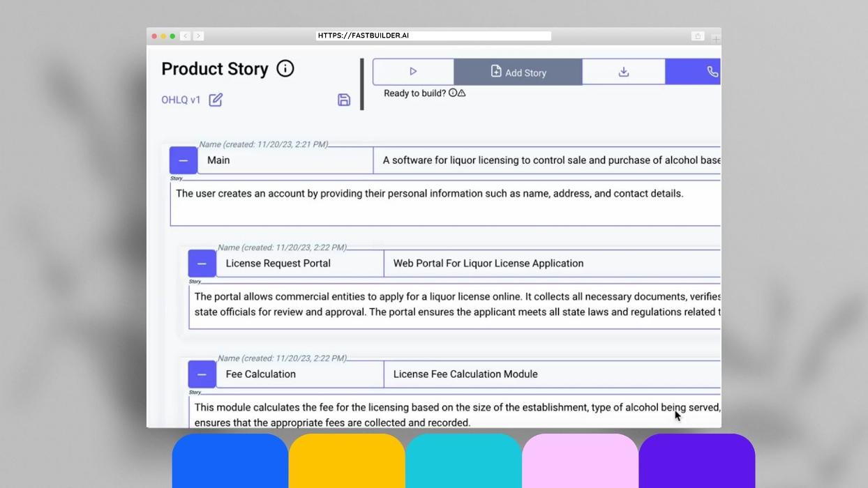Collapse the License Request Portal story
Screen dimensions: 868x488
[202, 264]
